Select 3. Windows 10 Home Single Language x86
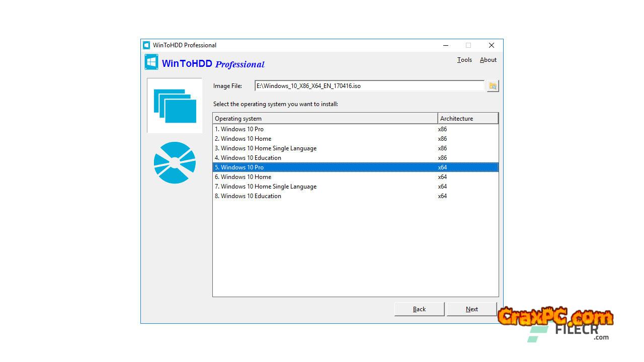This screenshot has width=644, height=362. [356, 148]
